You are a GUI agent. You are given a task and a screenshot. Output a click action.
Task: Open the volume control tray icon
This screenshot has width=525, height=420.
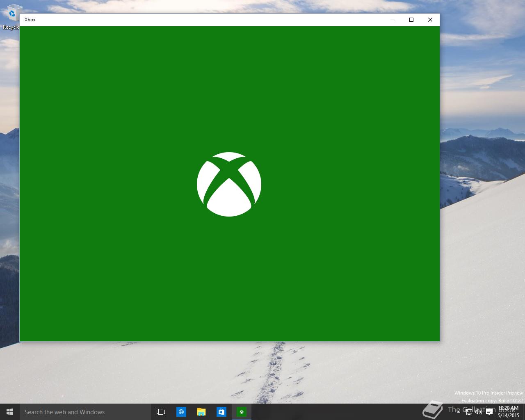point(478,412)
